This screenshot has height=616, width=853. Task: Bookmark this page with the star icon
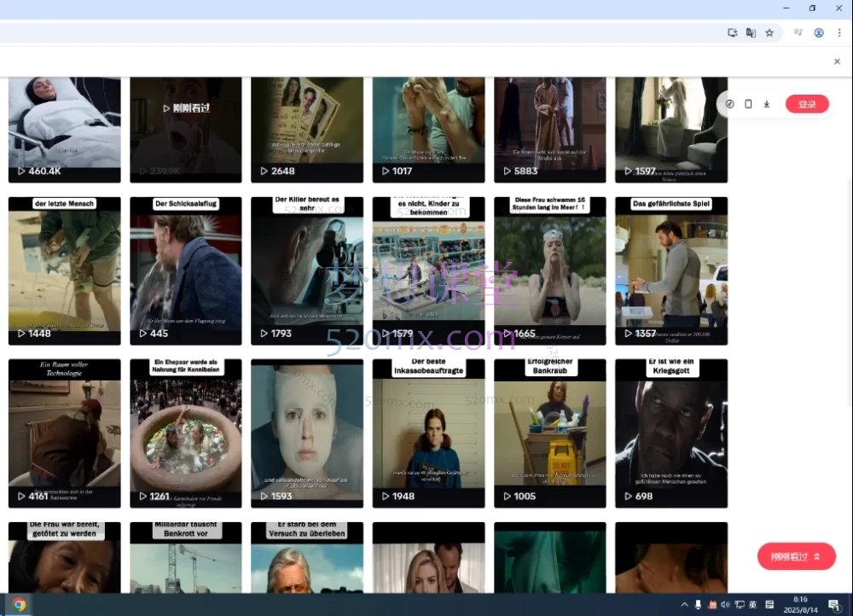point(769,32)
